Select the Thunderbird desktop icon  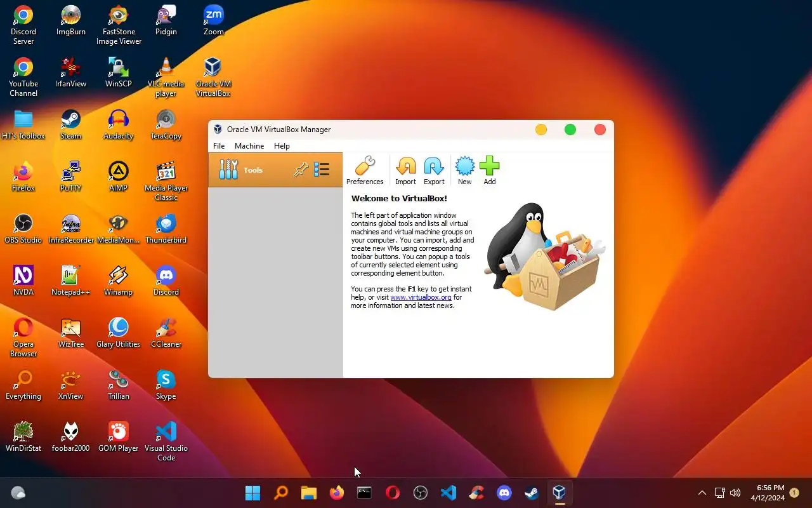click(x=166, y=229)
